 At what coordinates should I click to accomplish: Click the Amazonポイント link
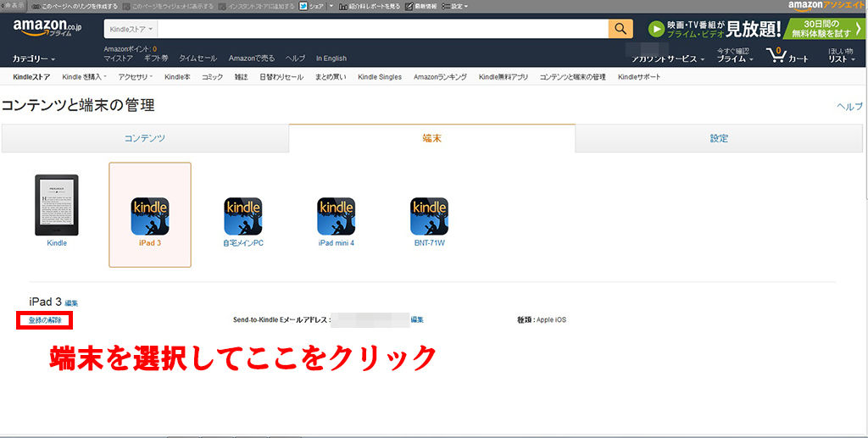point(130,49)
